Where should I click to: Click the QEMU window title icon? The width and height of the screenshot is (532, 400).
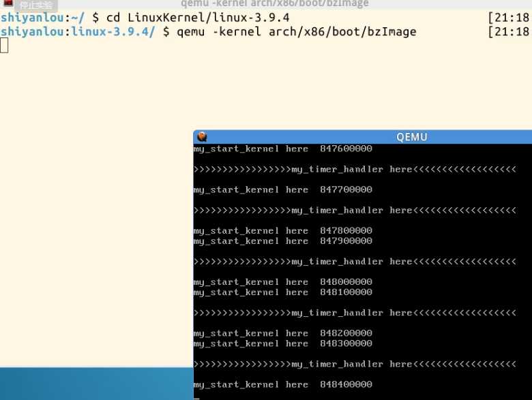[202, 136]
